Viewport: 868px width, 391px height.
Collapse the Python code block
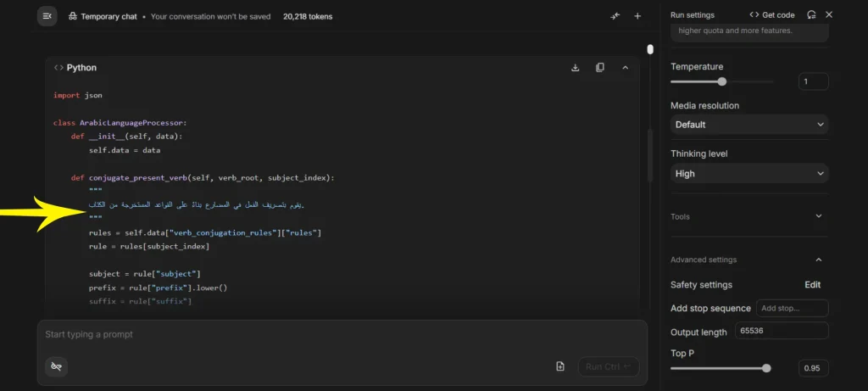click(625, 68)
